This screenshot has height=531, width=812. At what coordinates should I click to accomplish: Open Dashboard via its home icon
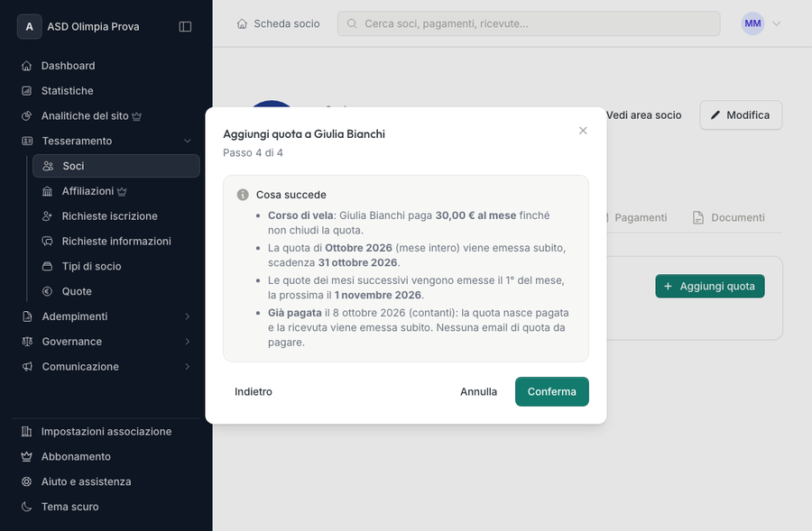(x=27, y=66)
